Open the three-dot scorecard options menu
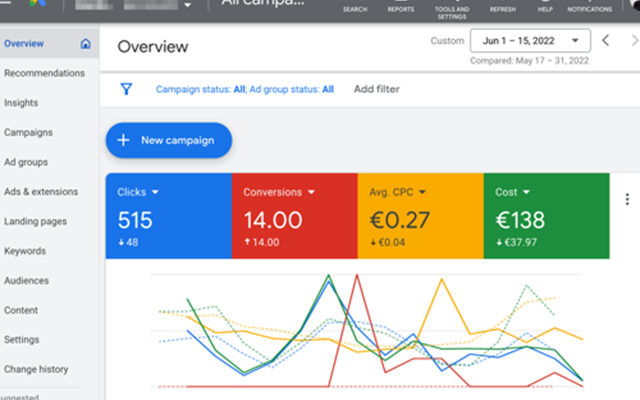Viewport: 640px width, 400px height. click(x=627, y=199)
